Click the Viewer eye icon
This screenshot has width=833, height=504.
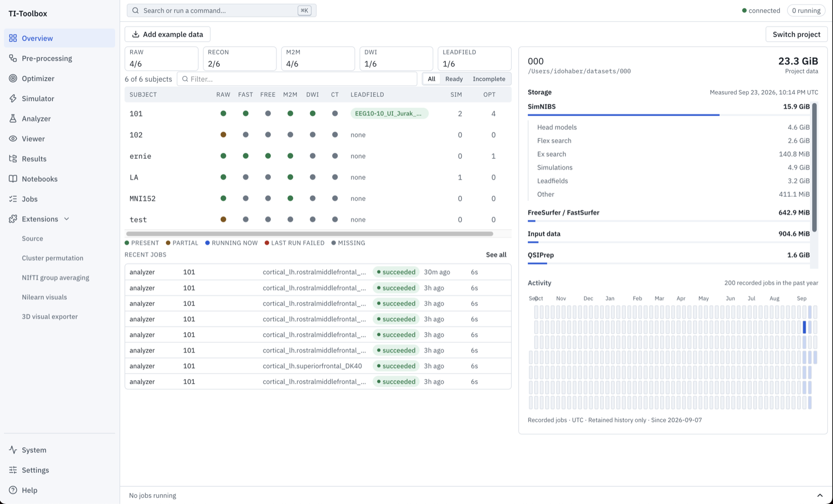point(13,138)
